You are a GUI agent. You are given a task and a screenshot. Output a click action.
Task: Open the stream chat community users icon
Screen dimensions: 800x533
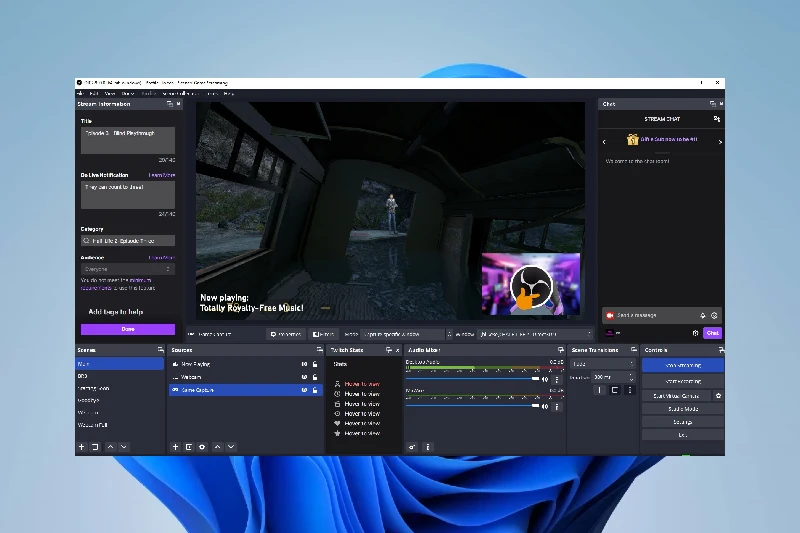716,119
